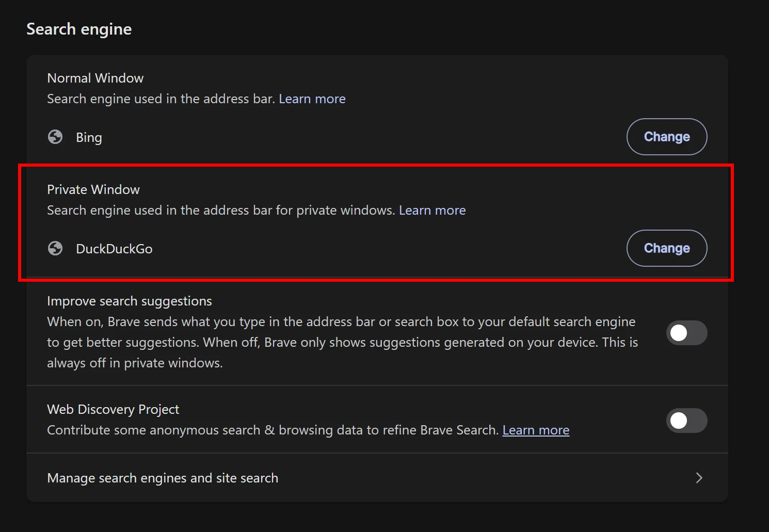The height and width of the screenshot is (532, 769).
Task: Click the Private Window label
Action: [x=93, y=189]
